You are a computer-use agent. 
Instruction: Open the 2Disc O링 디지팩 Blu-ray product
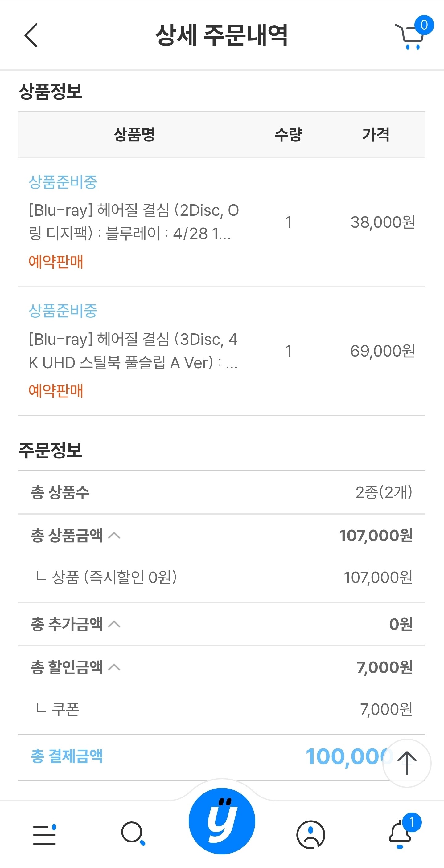(134, 222)
